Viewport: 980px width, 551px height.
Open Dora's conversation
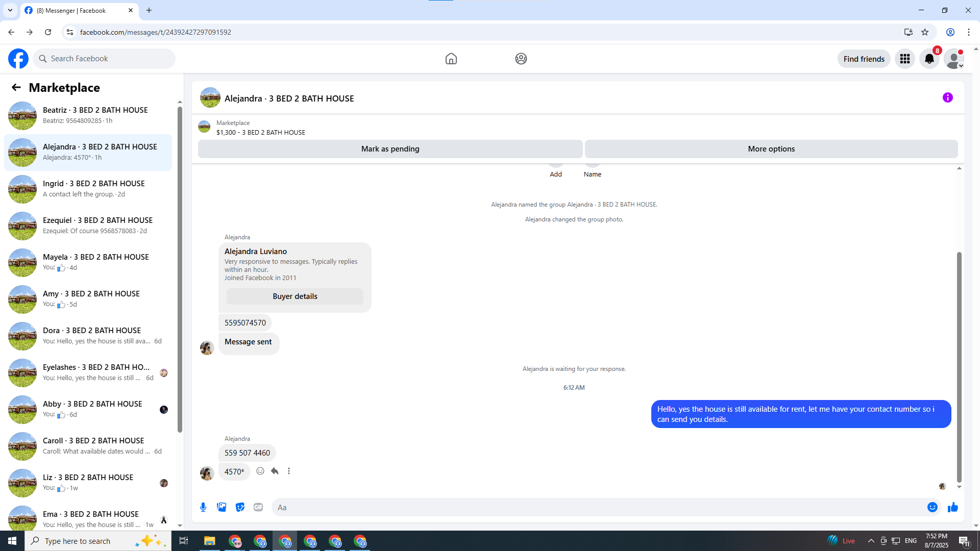coord(88,336)
